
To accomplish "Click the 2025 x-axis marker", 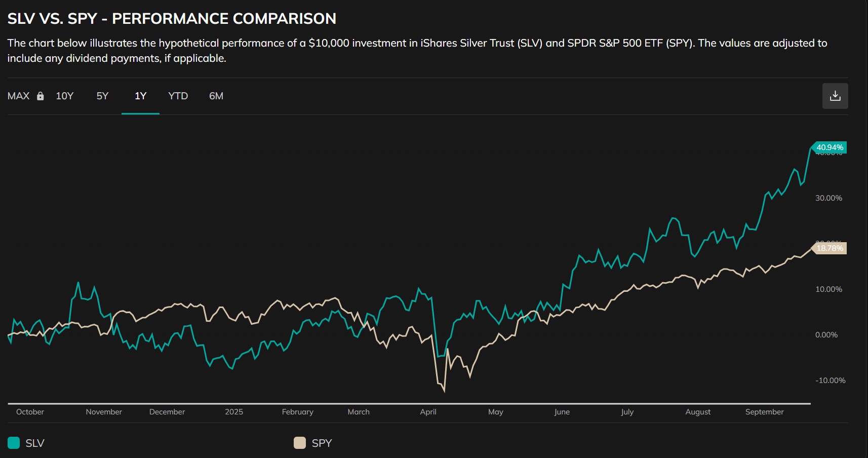I will point(234,412).
